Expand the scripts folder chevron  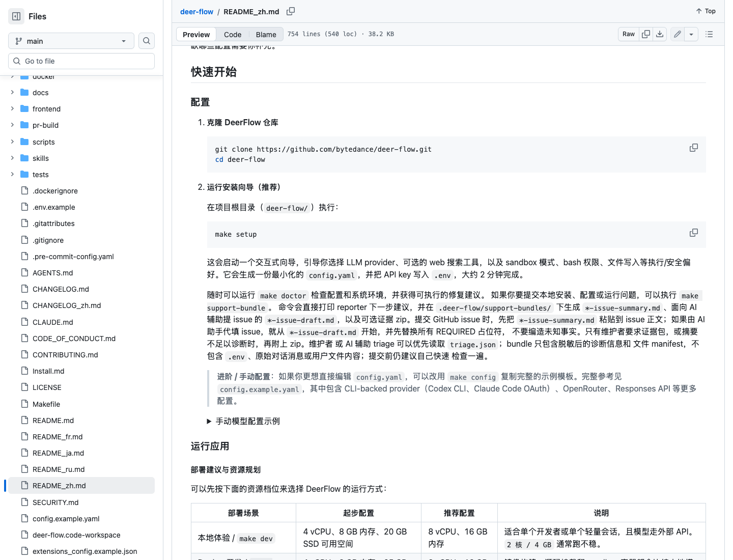point(12,142)
